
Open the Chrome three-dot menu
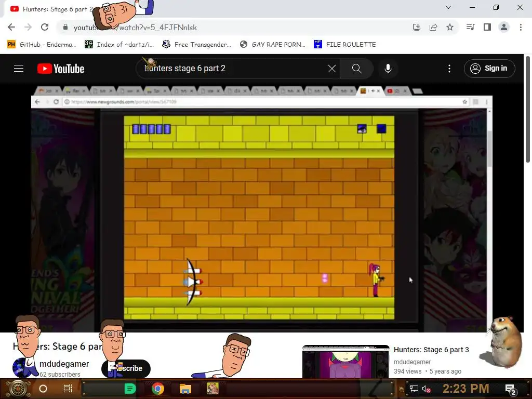tap(521, 27)
